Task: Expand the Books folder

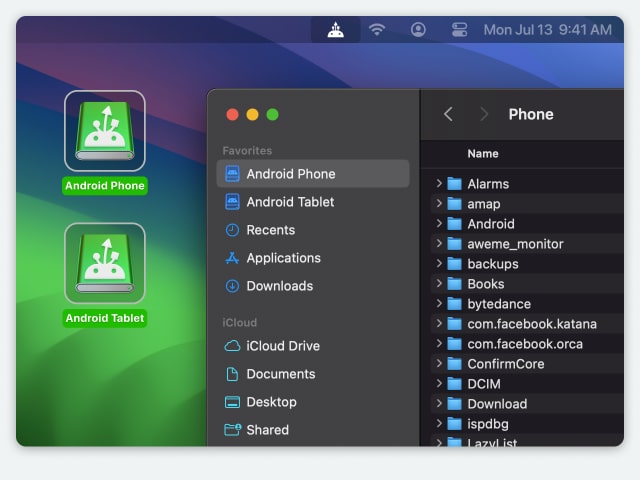Action: [439, 283]
